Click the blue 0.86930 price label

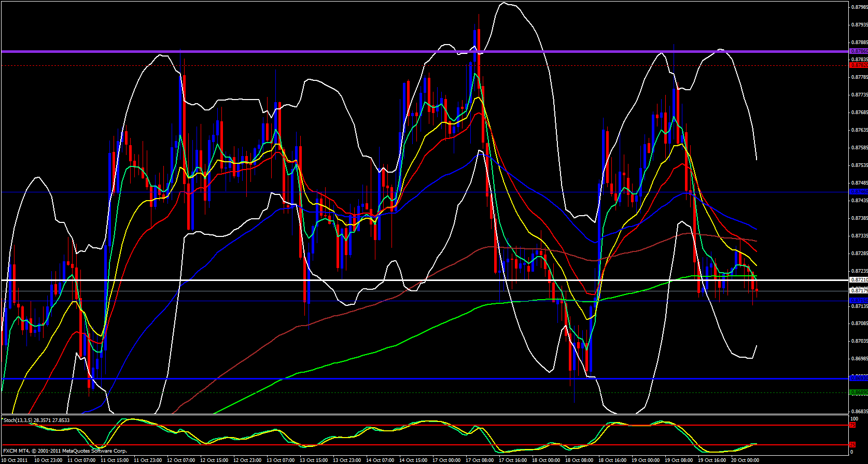point(858,378)
